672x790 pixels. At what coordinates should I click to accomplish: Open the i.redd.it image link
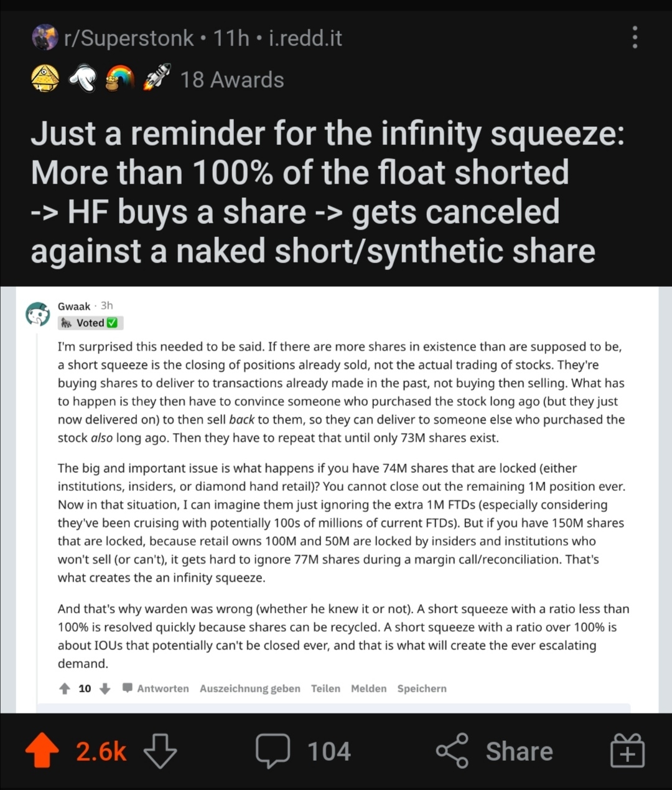coord(305,39)
